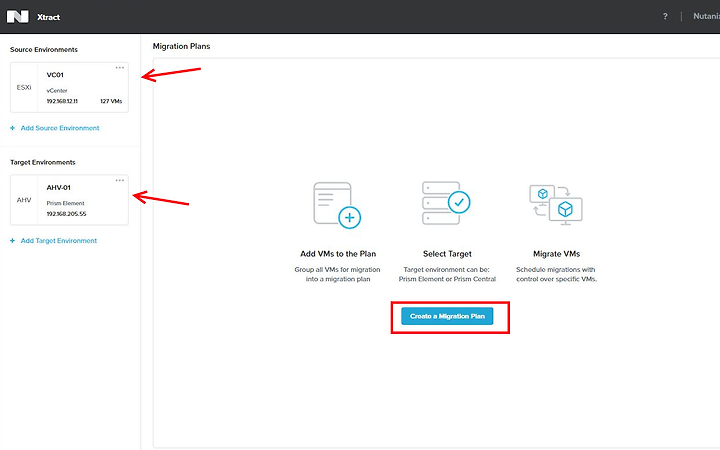720x450 pixels.
Task: Click Create a Migration Plan button
Action: click(x=447, y=316)
